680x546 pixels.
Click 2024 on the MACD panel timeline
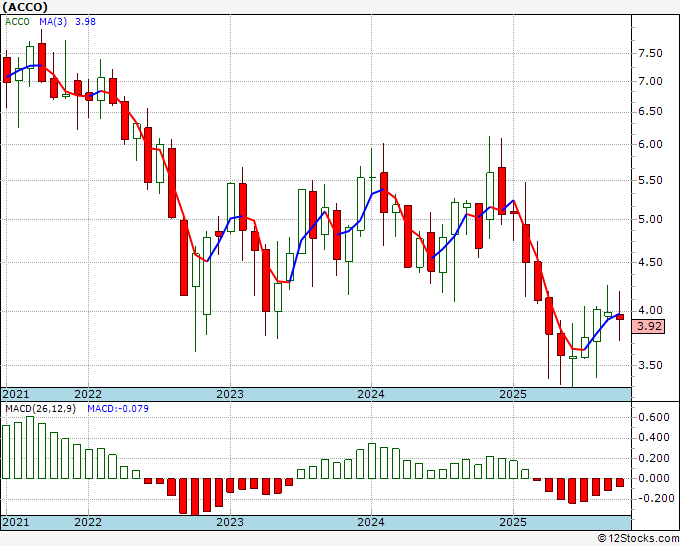point(371,522)
